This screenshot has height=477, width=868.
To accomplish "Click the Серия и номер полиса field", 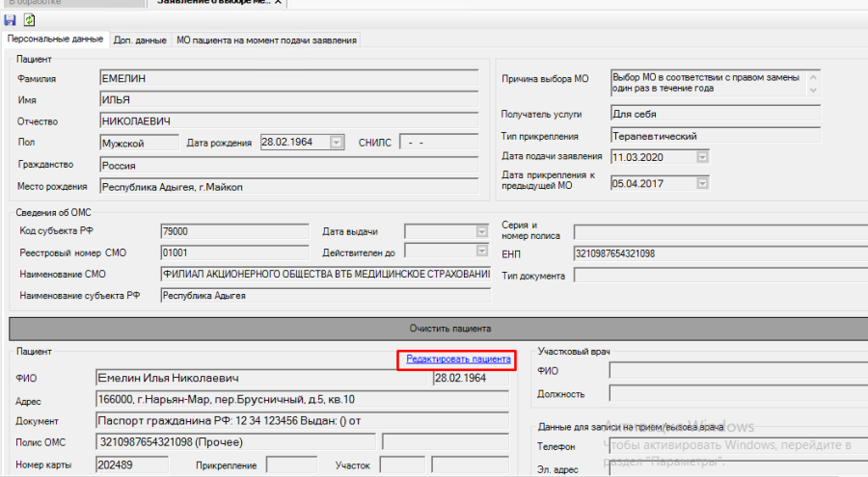I will coord(720,231).
